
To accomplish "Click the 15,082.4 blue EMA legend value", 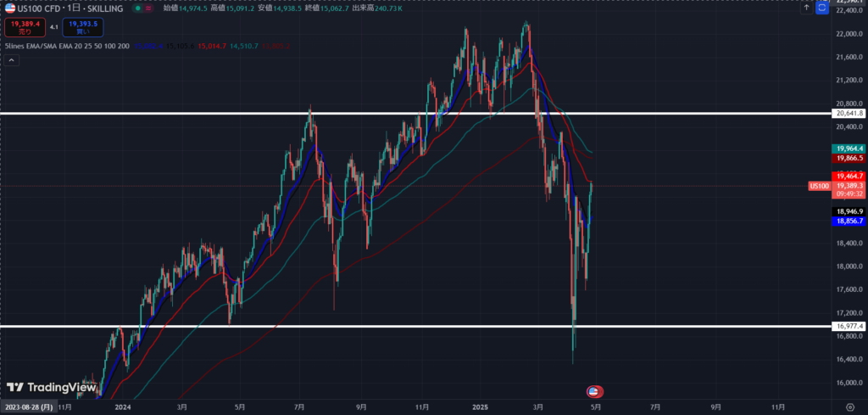I will (x=147, y=46).
